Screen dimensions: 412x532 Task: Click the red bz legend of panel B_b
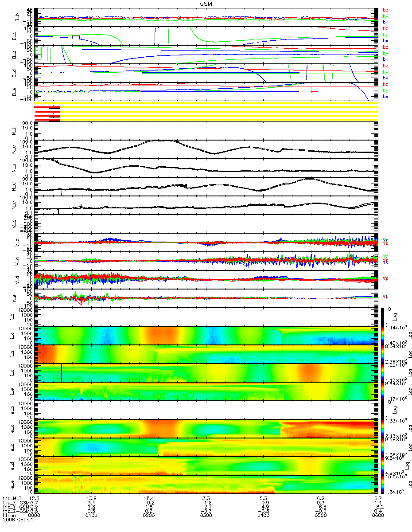tap(386, 10)
